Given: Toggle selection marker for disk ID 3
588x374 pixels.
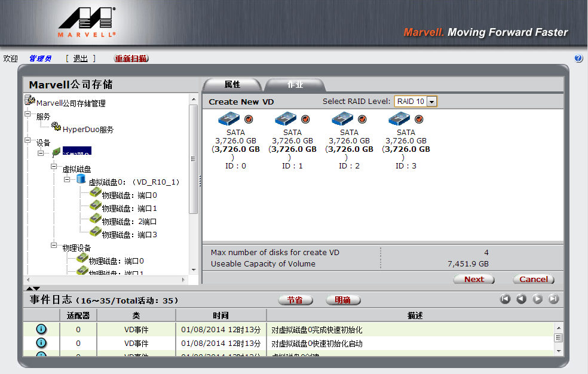Looking at the screenshot, I should coord(419,119).
